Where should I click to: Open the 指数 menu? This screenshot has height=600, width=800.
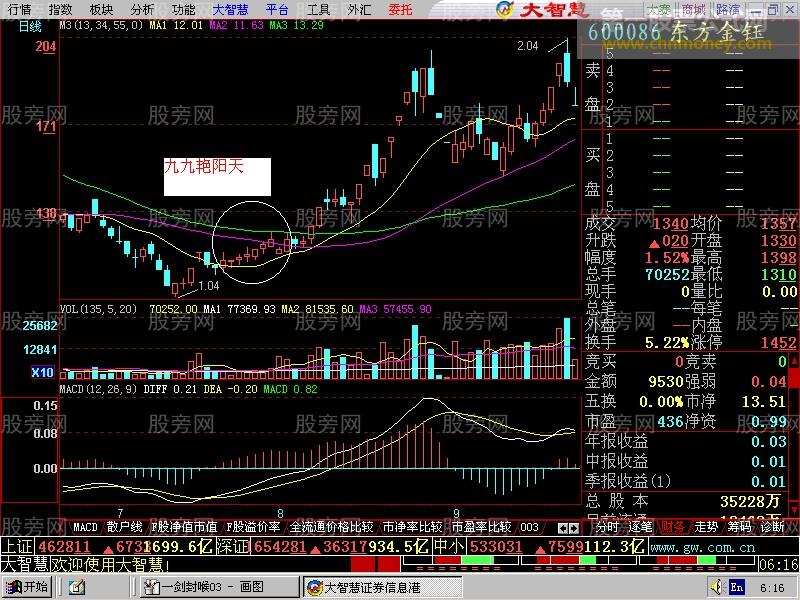tap(60, 9)
